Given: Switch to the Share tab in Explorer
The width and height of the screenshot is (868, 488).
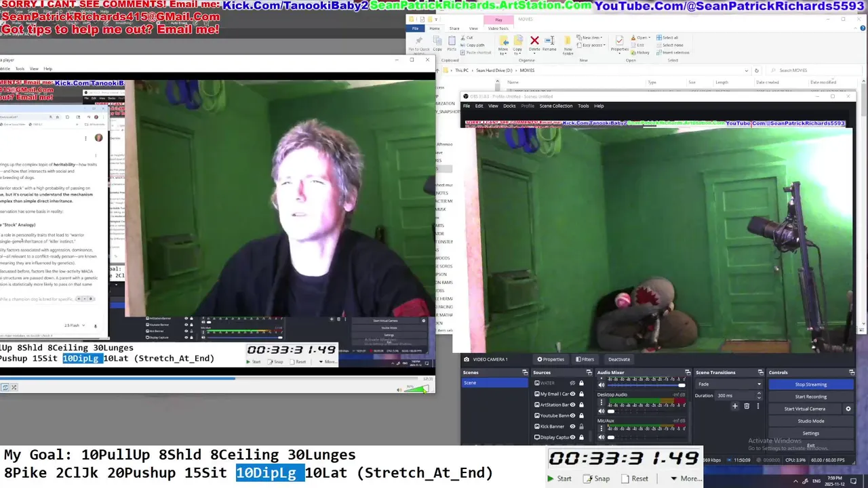Looking at the screenshot, I should tap(454, 28).
